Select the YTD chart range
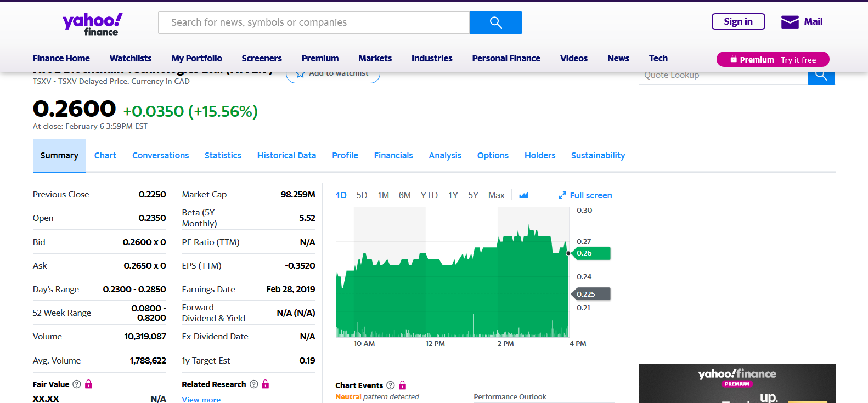 coord(429,196)
